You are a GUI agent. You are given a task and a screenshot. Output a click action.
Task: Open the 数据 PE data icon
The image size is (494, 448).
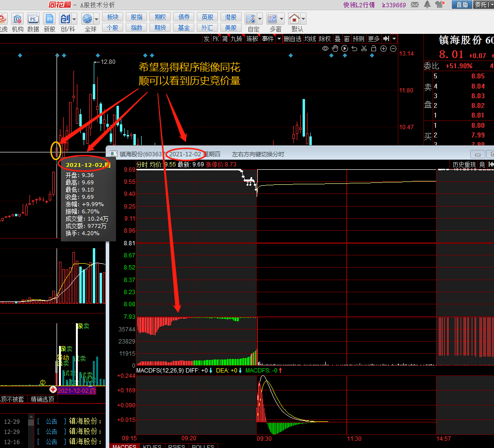[33, 19]
